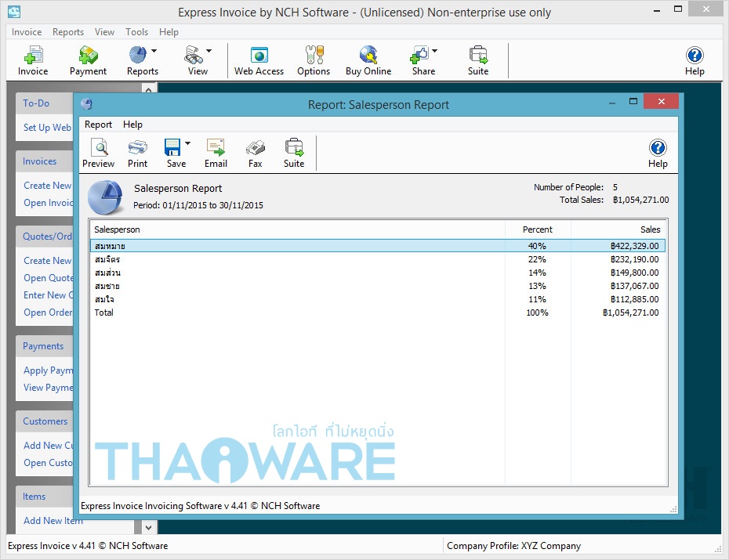
Task: Select the สมส่วน salesperson row
Action: pyautogui.click(x=378, y=273)
